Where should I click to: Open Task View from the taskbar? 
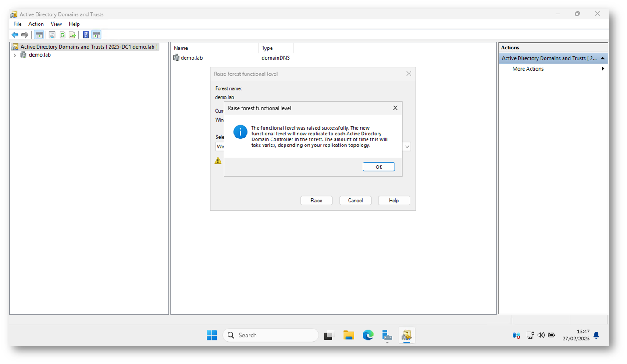(329, 335)
